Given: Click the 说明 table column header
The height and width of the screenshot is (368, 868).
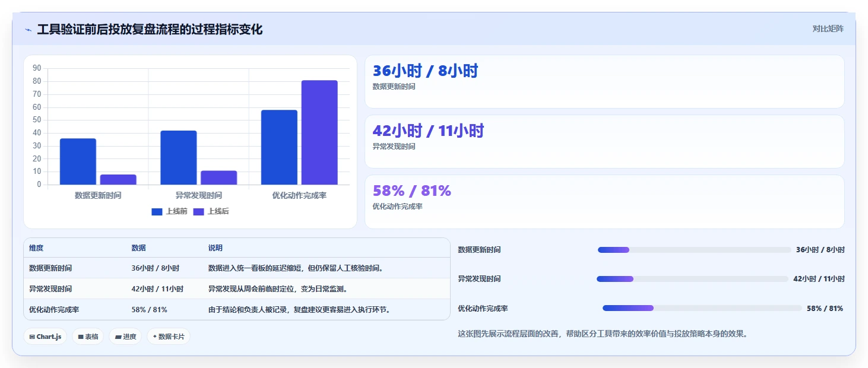Looking at the screenshot, I should pyautogui.click(x=215, y=248).
